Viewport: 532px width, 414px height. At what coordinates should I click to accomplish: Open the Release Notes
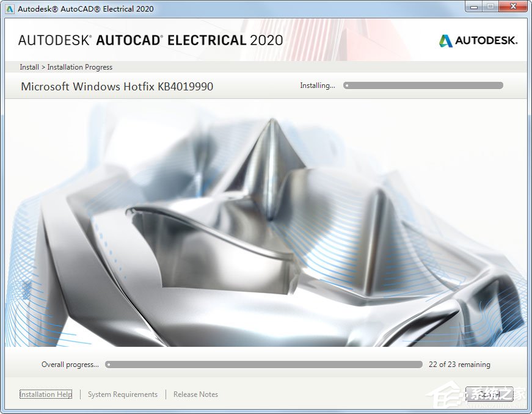[195, 394]
